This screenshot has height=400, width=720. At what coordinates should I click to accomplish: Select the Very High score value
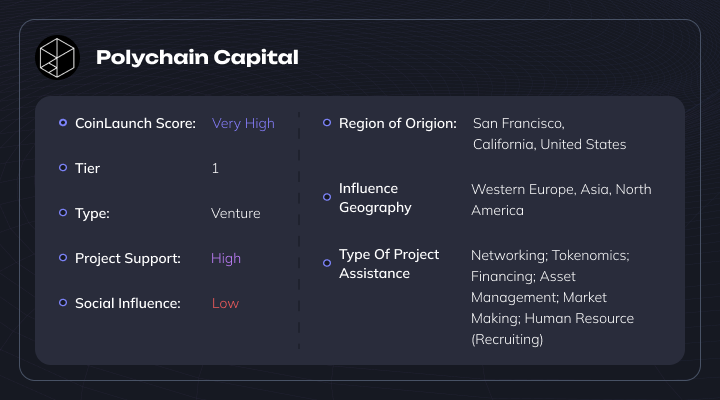(x=243, y=124)
